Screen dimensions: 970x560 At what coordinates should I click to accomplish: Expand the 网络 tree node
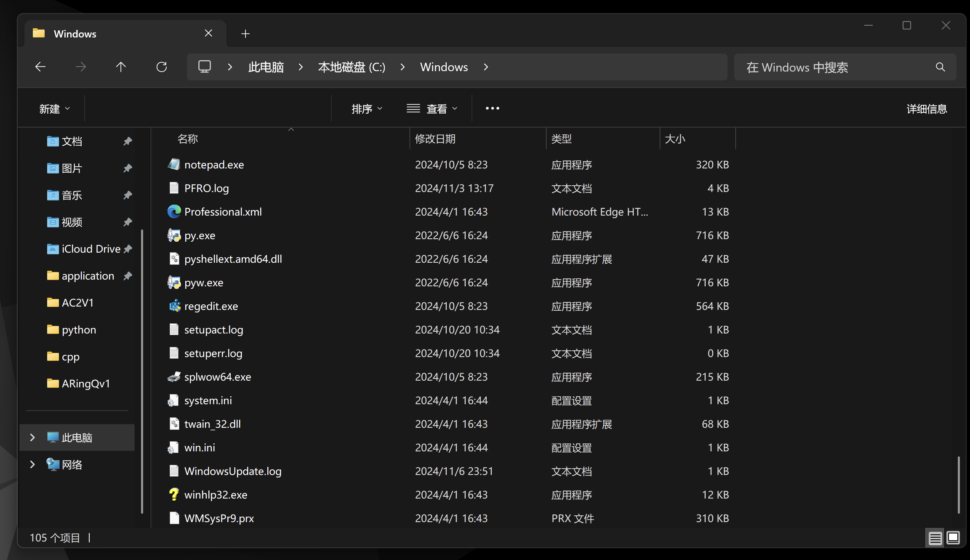[32, 464]
